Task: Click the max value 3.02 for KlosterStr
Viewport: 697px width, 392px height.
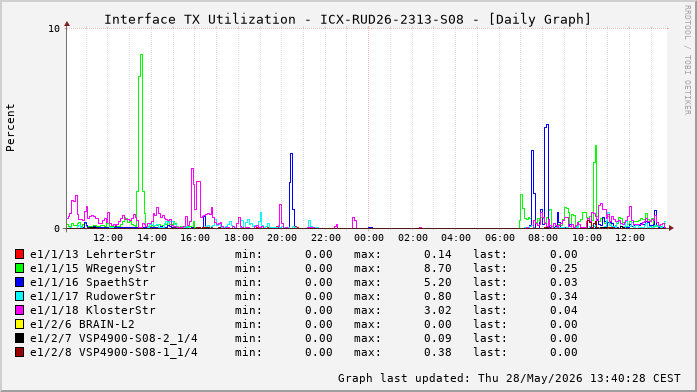Action: pyautogui.click(x=437, y=310)
